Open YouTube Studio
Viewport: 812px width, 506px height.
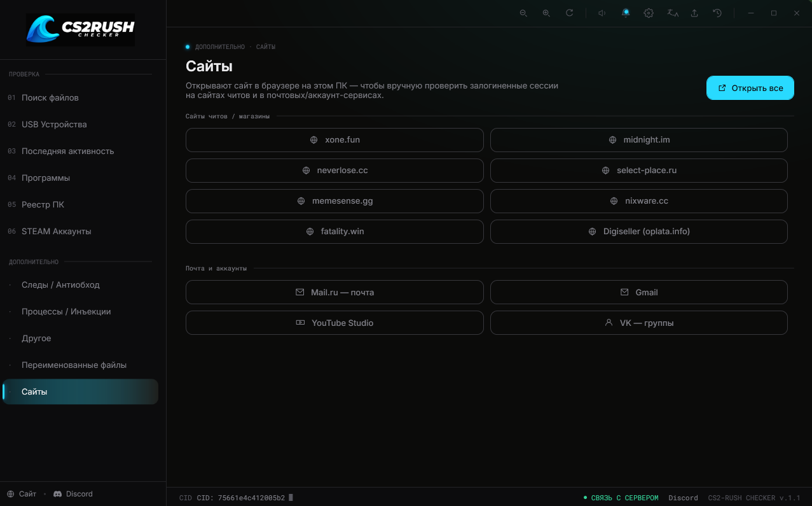(334, 323)
